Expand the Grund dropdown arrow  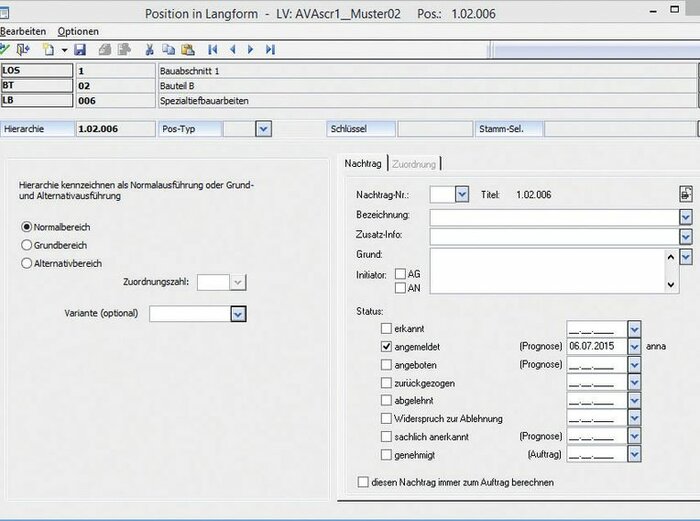pyautogui.click(x=686, y=257)
